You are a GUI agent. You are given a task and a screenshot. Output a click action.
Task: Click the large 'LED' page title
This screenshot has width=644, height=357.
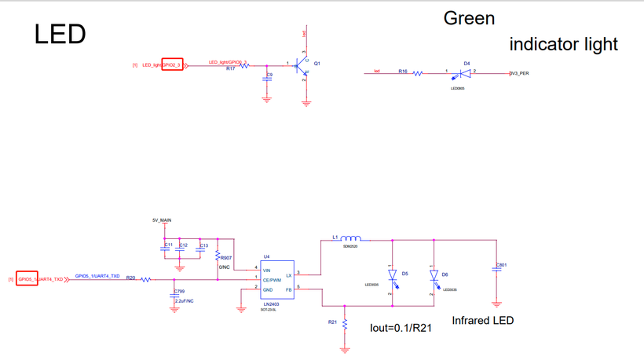[x=60, y=34]
